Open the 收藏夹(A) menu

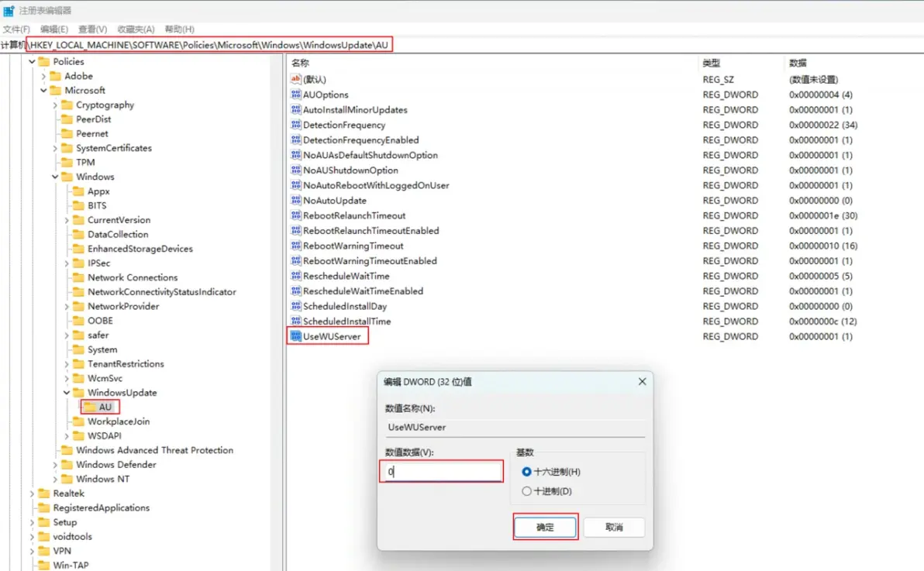tap(136, 29)
